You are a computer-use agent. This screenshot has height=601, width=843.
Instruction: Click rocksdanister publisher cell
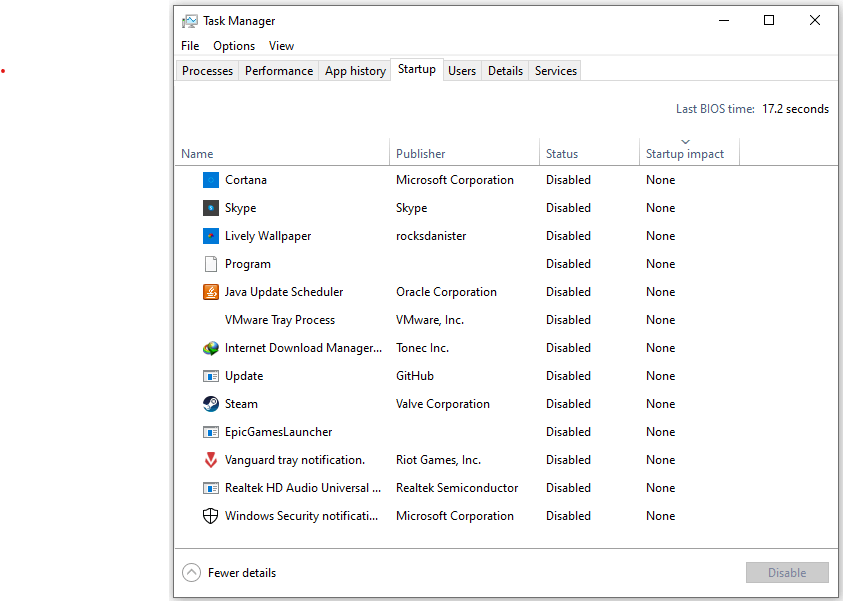[x=431, y=236]
